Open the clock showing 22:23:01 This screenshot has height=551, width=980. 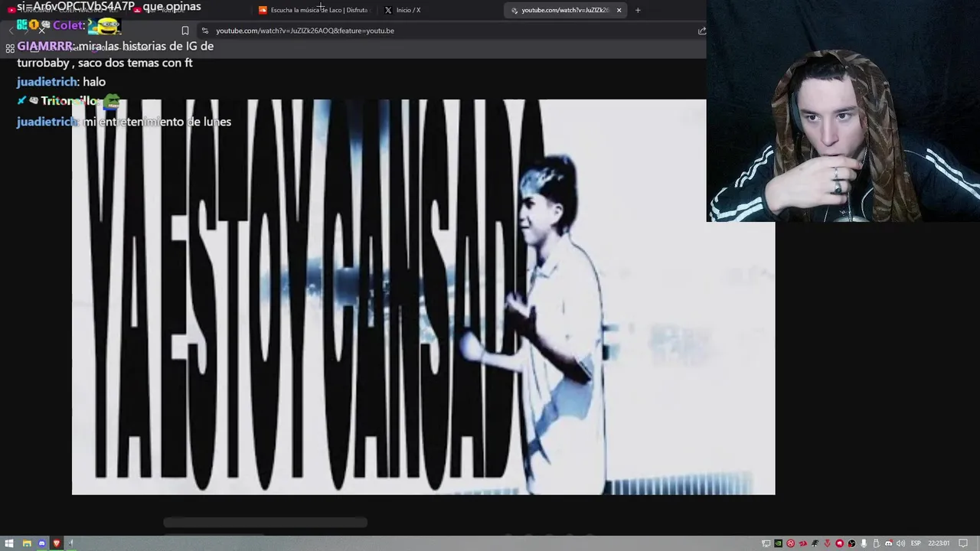[x=939, y=543]
